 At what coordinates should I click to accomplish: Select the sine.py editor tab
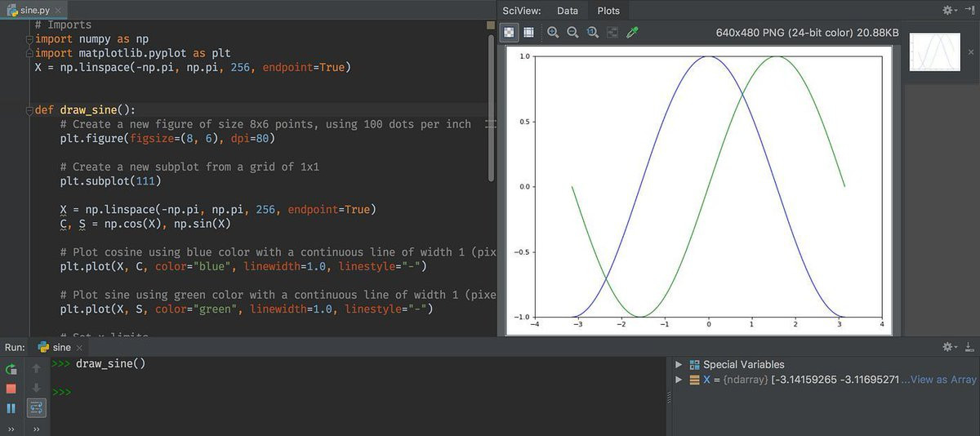[35, 10]
